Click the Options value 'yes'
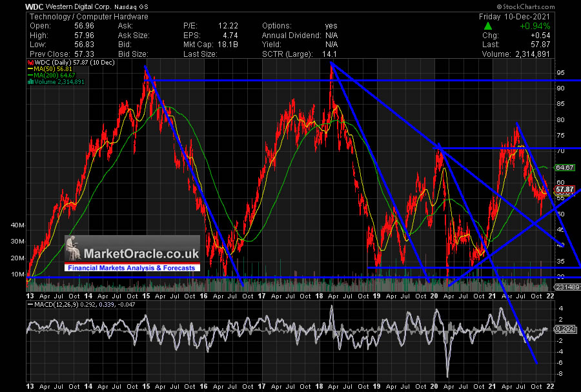Image resolution: width=581 pixels, height=392 pixels. click(331, 26)
